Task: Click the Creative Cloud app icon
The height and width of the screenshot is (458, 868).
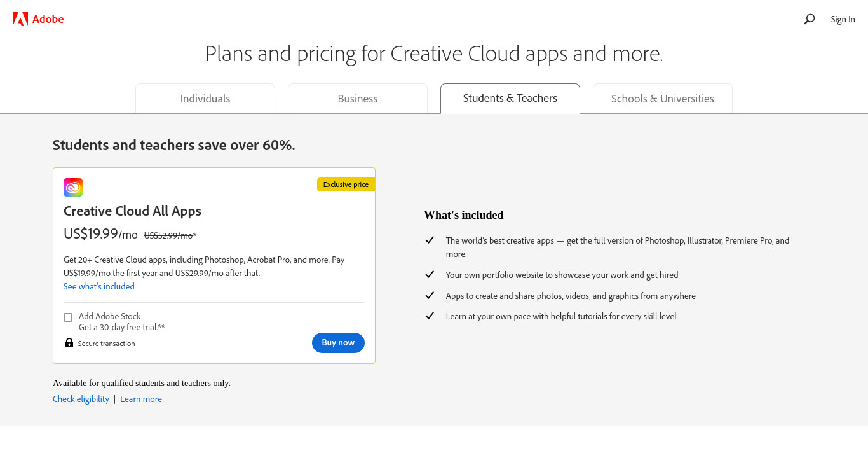Action: click(x=73, y=187)
